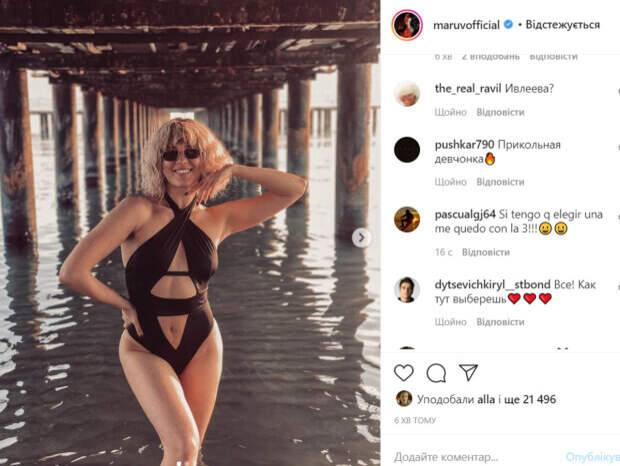Click the share paper plane icon
The height and width of the screenshot is (466, 620).
tap(468, 373)
